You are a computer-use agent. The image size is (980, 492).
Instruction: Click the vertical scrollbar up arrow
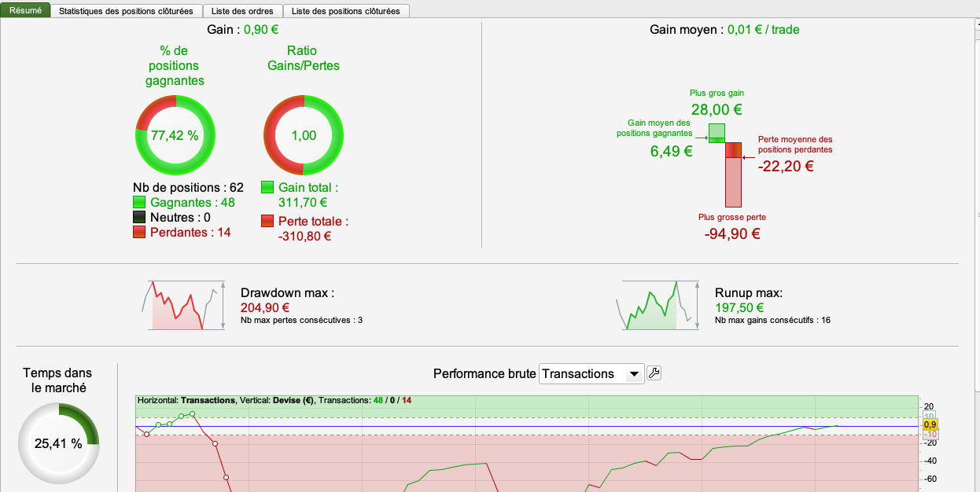point(976,25)
